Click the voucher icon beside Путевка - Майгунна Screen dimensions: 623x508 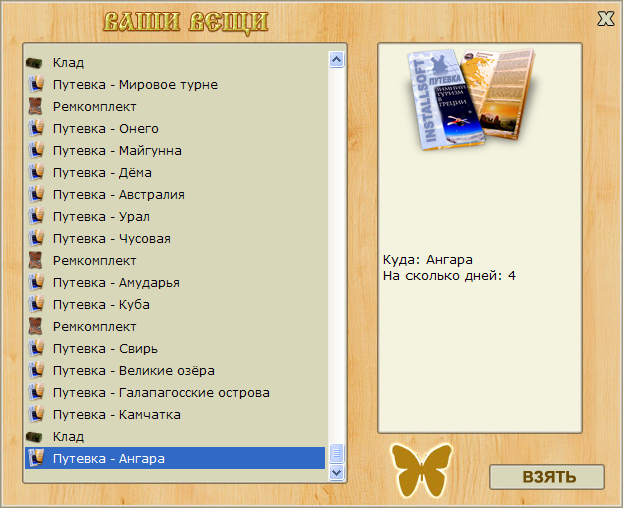[x=36, y=150]
